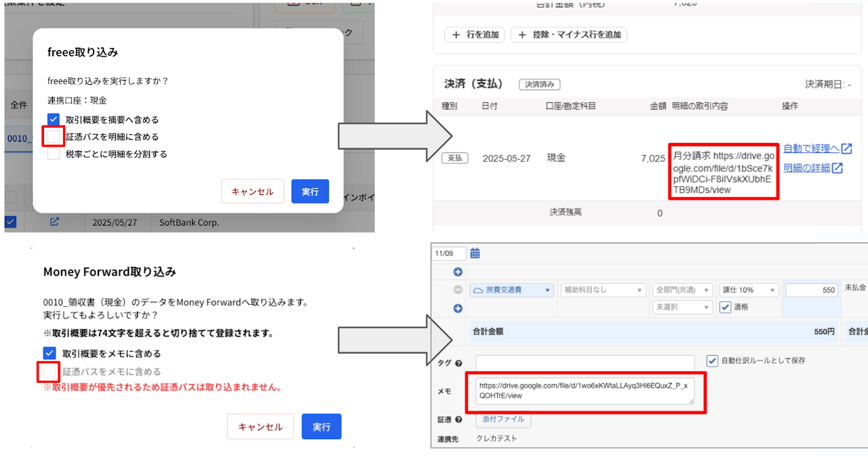Click the empty タグ input field

click(x=585, y=363)
